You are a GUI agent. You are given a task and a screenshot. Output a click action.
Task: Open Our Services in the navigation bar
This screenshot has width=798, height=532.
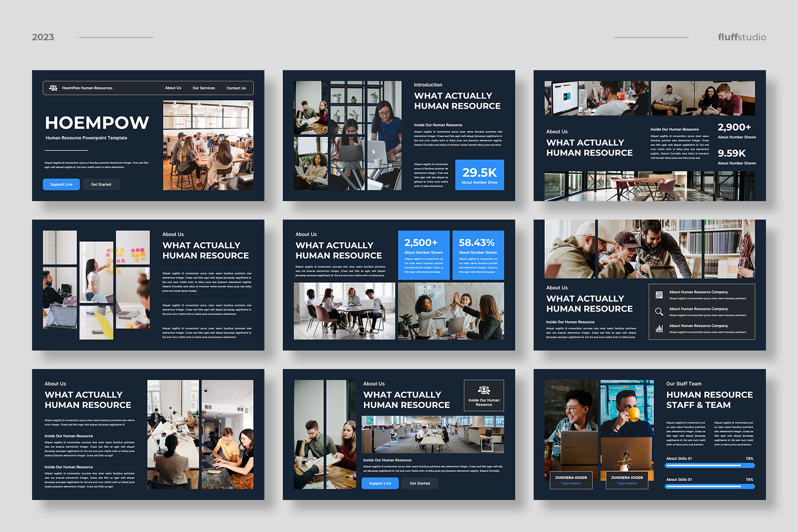point(204,88)
